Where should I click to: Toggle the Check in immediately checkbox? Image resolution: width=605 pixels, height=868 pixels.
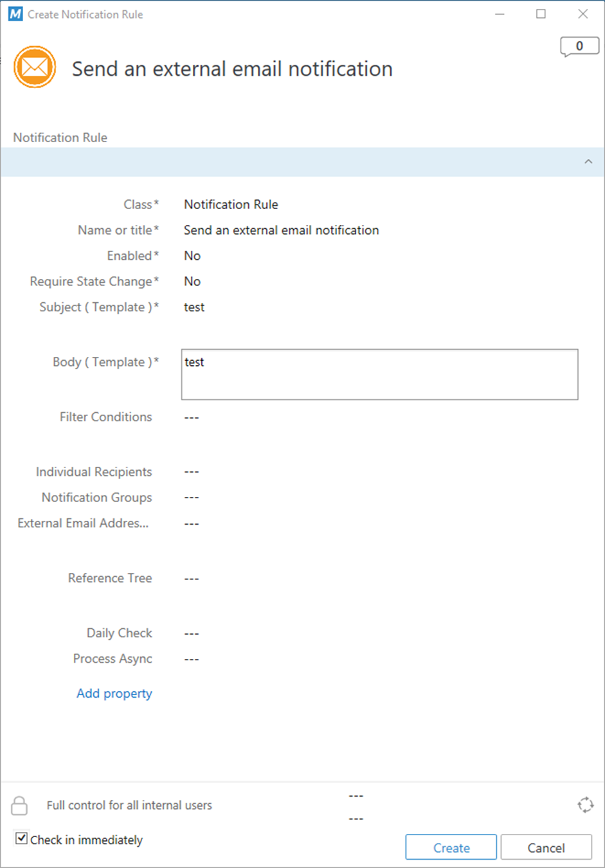coord(22,838)
